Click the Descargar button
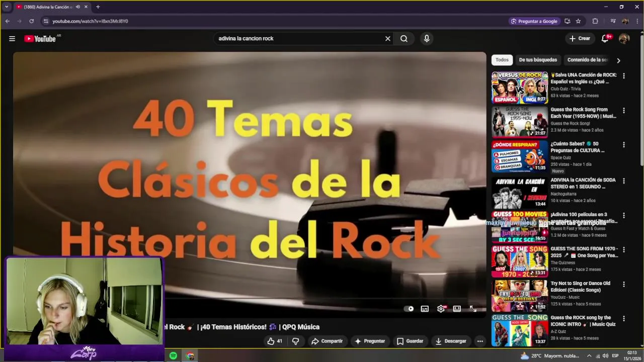Image resolution: width=644 pixels, height=362 pixels. tap(451, 341)
